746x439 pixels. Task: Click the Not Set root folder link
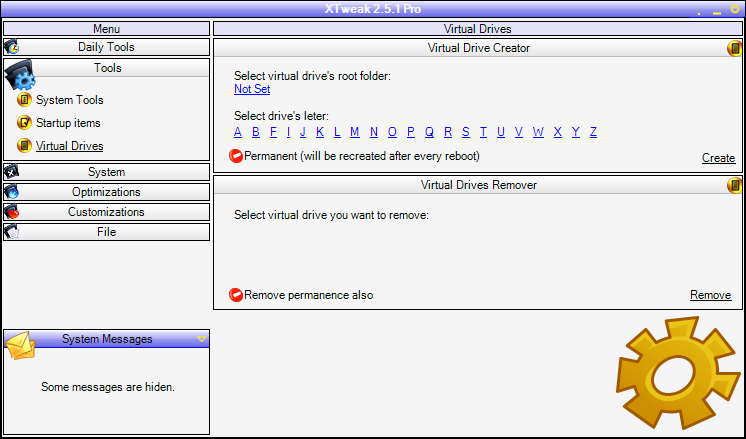click(252, 89)
